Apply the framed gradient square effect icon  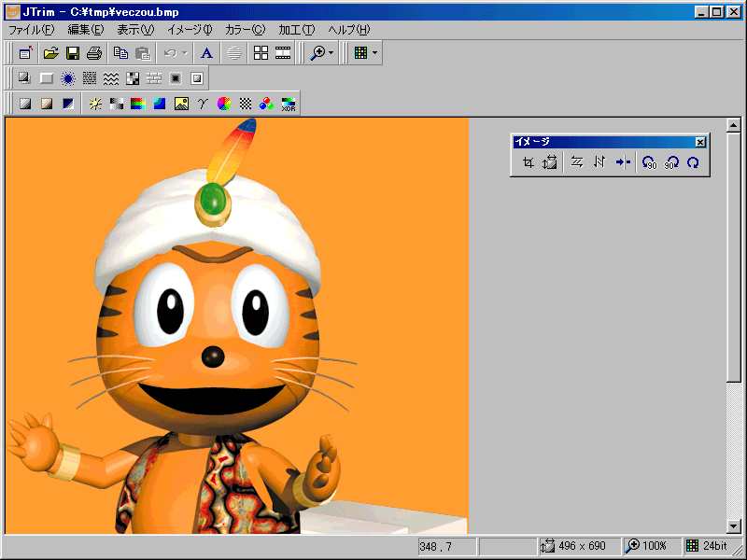(197, 78)
